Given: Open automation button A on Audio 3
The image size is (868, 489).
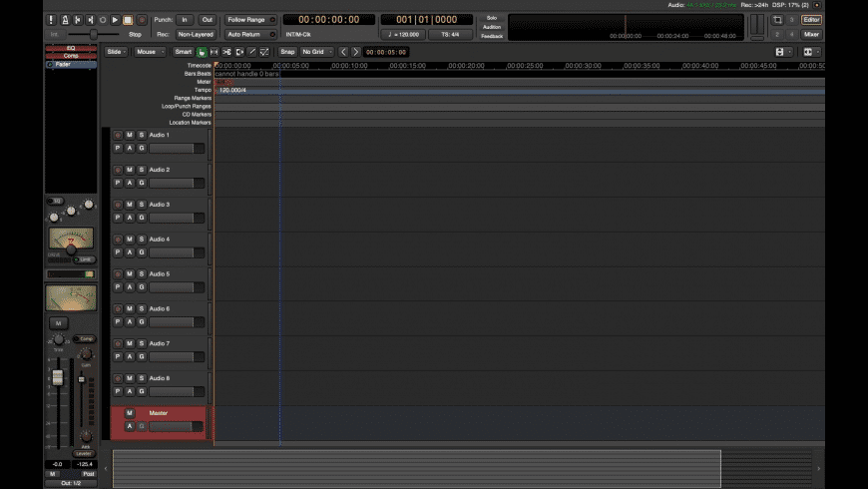Looking at the screenshot, I should 130,218.
